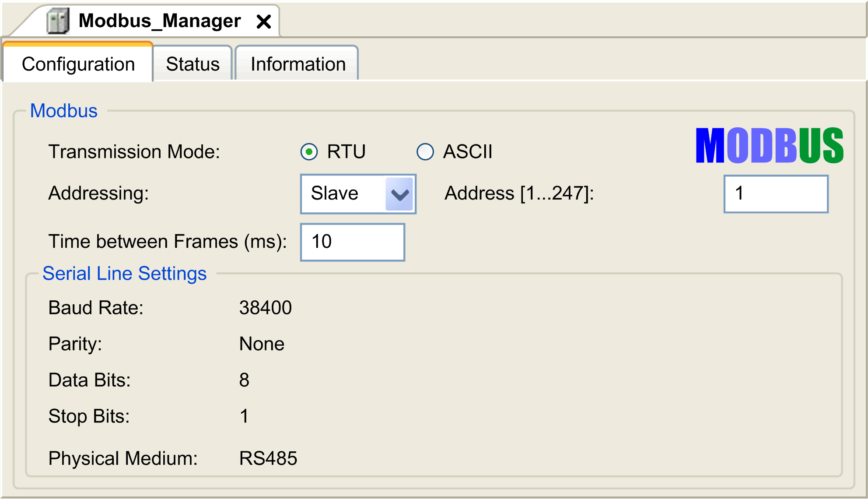Select the Configuration tab

[79, 64]
